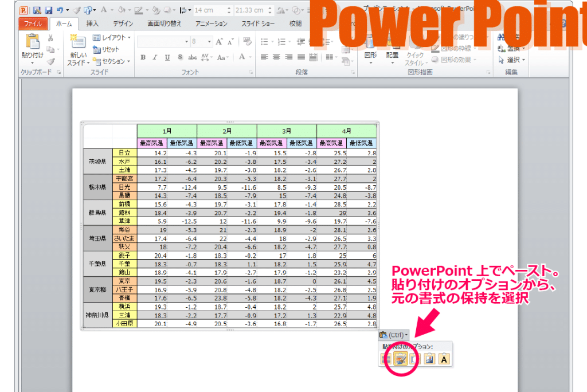The width and height of the screenshot is (587, 392).
Task: Click the Copy icon below the scissors
Action: (x=50, y=49)
